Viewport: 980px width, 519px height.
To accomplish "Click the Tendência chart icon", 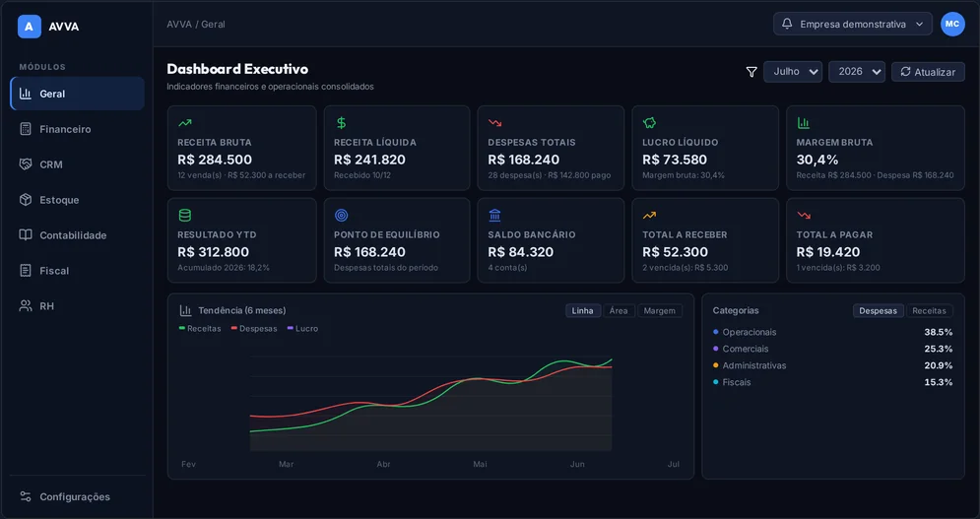I will pos(185,310).
